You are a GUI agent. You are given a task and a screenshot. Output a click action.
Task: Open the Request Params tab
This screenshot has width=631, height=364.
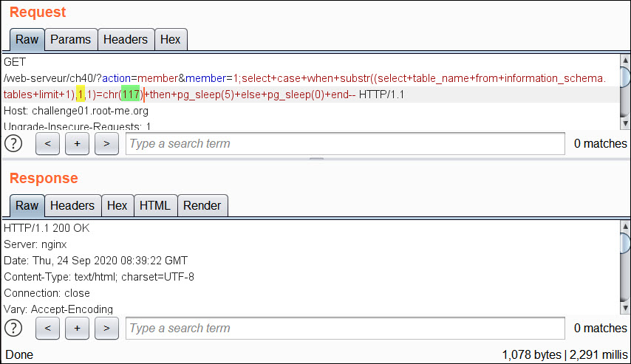[71, 39]
